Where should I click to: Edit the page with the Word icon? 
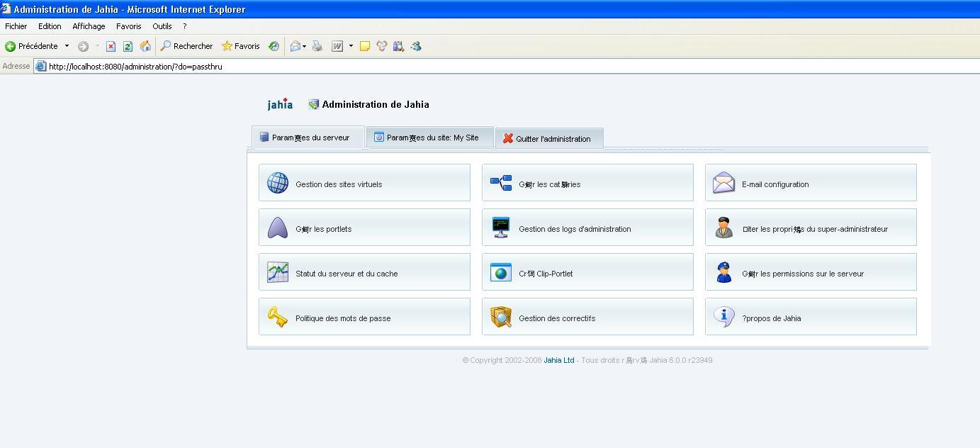[337, 46]
